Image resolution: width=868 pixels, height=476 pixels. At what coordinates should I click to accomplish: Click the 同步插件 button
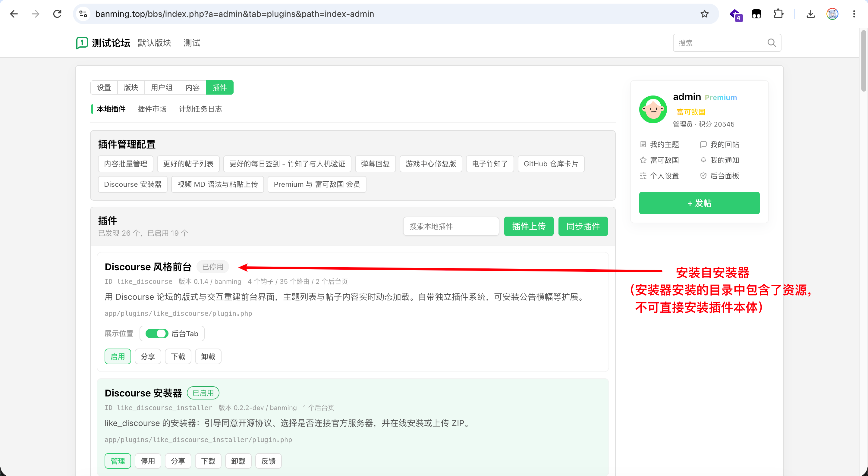[x=583, y=226]
